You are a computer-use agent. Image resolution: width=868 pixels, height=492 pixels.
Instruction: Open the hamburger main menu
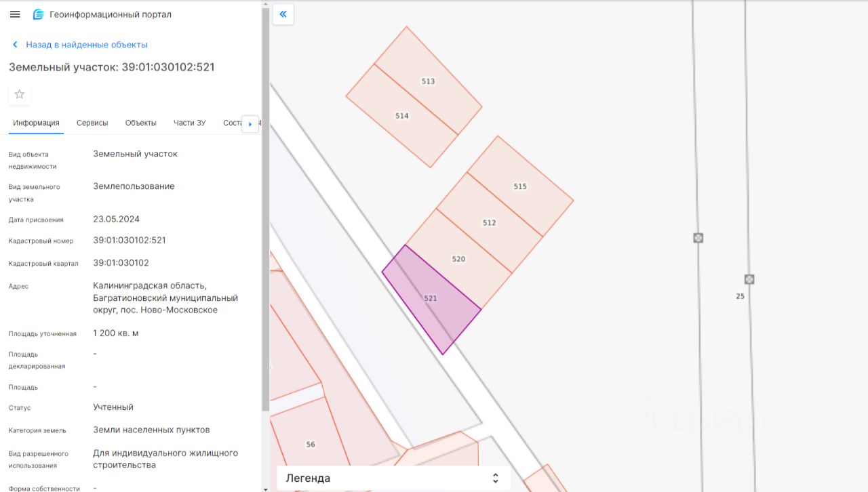(x=15, y=14)
